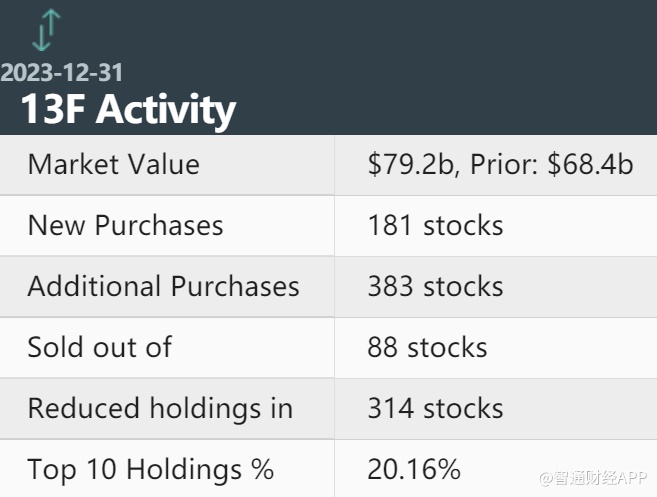Viewport: 657px width, 497px height.
Task: Select the Additional Purchases label
Action: (x=163, y=286)
